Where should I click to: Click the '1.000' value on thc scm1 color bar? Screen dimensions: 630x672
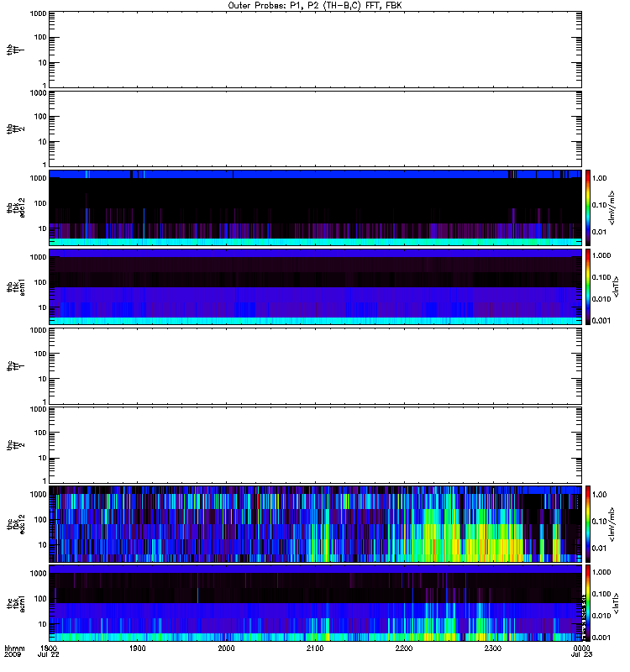click(601, 573)
